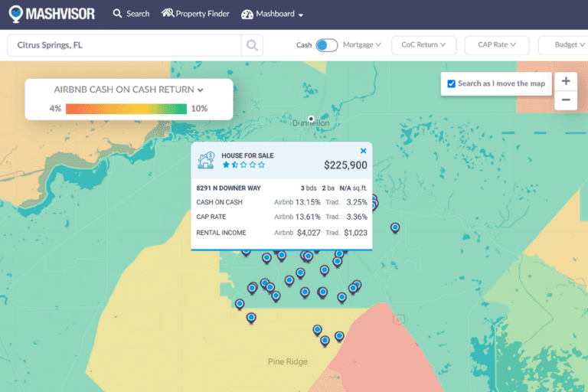Close the House For Sale popup
588x392 pixels.
363,152
